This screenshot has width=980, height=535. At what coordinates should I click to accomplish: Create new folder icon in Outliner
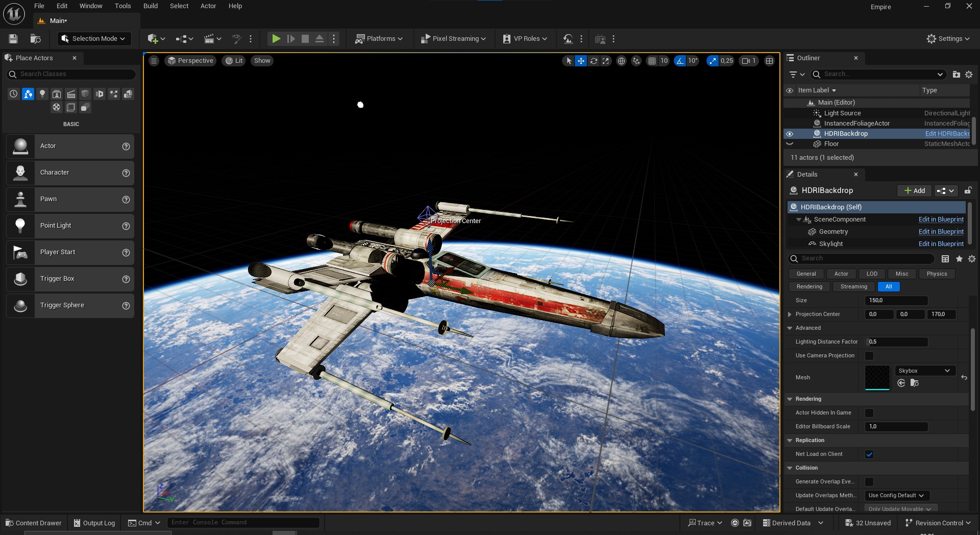956,75
